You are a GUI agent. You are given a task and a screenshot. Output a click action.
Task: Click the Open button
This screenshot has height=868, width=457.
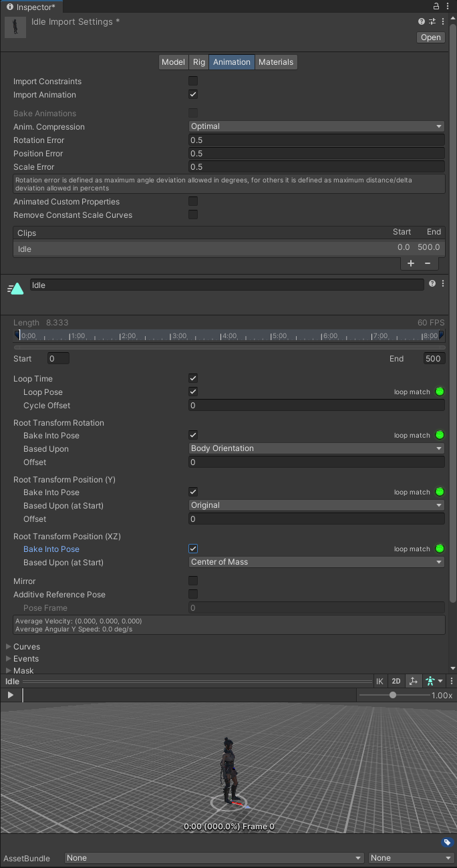431,37
